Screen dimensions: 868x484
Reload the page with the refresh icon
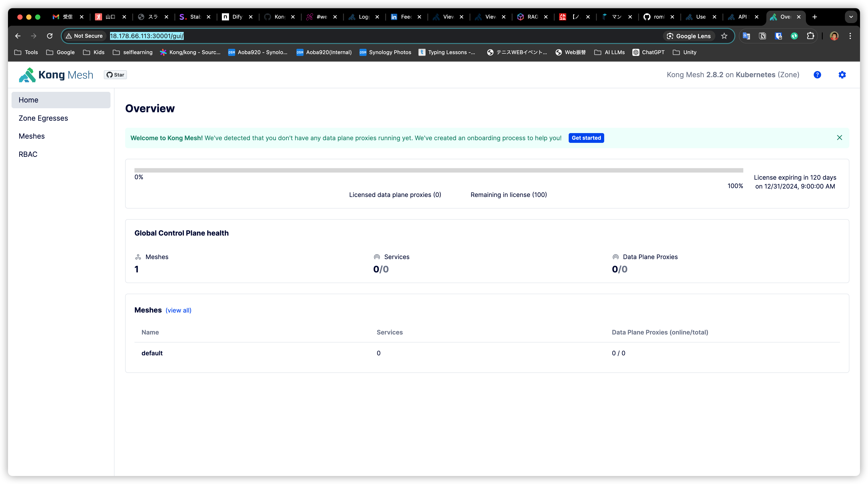click(49, 36)
